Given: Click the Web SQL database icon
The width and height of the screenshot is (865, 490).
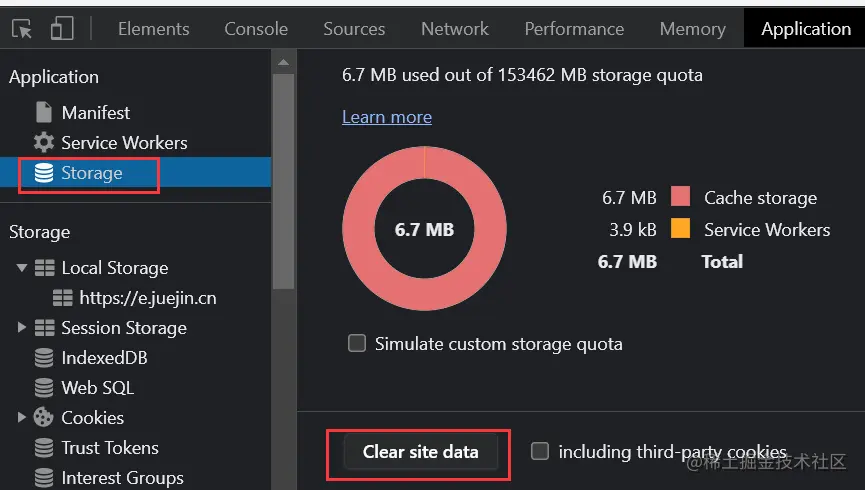Looking at the screenshot, I should coord(44,388).
